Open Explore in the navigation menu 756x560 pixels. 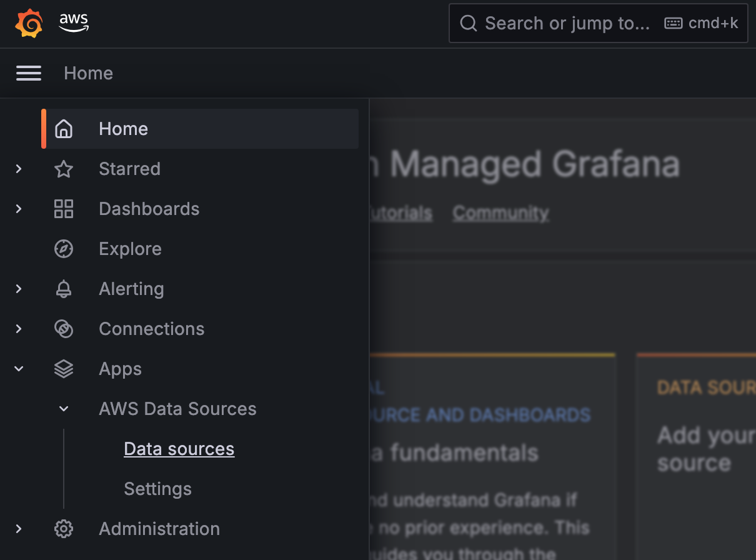tap(131, 249)
